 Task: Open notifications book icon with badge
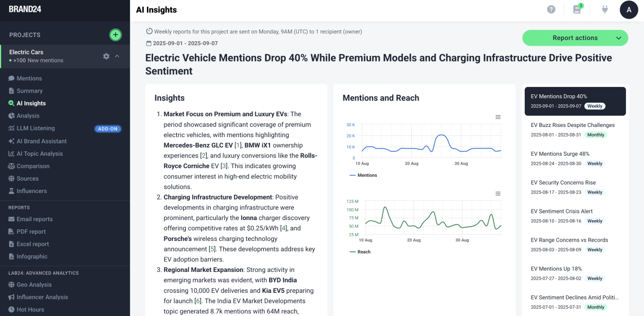[577, 10]
